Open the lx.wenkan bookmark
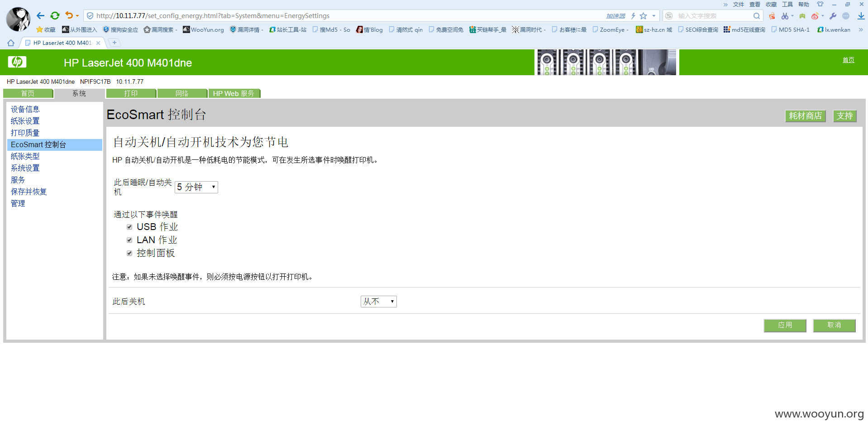 point(834,29)
